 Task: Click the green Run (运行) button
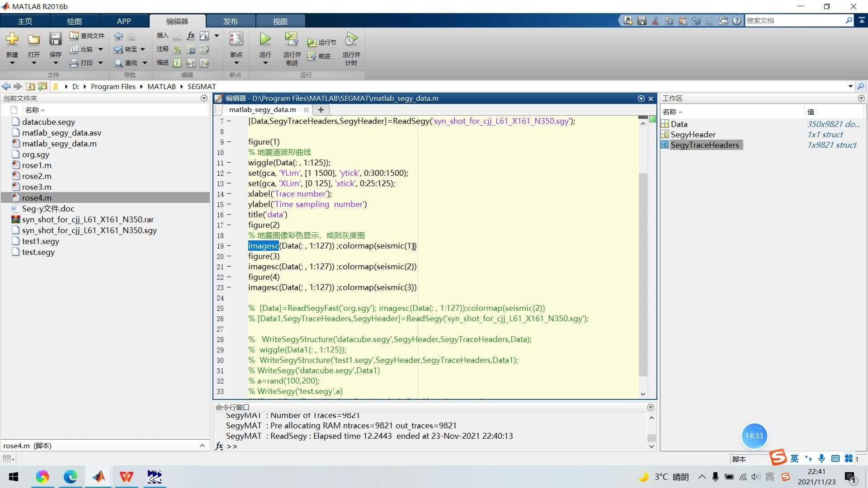(x=265, y=40)
